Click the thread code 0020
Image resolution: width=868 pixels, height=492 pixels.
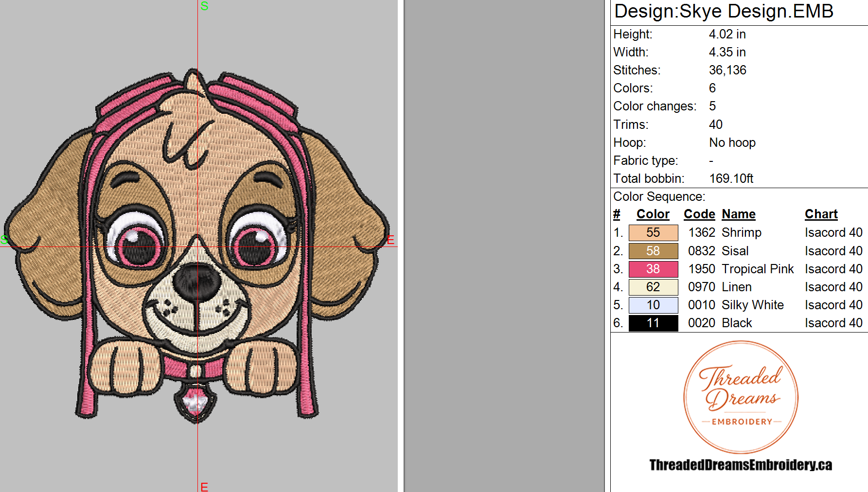702,323
